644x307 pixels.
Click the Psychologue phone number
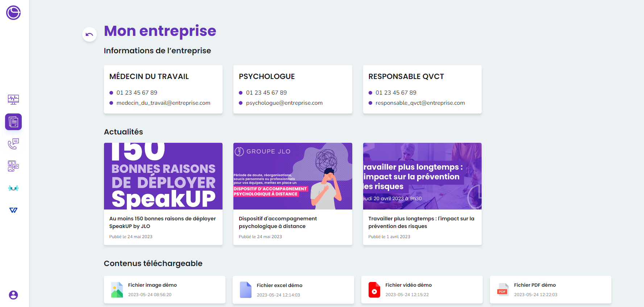click(x=266, y=93)
